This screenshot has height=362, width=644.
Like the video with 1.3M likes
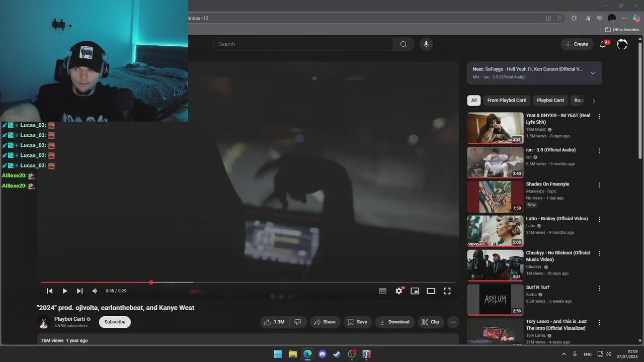point(274,322)
